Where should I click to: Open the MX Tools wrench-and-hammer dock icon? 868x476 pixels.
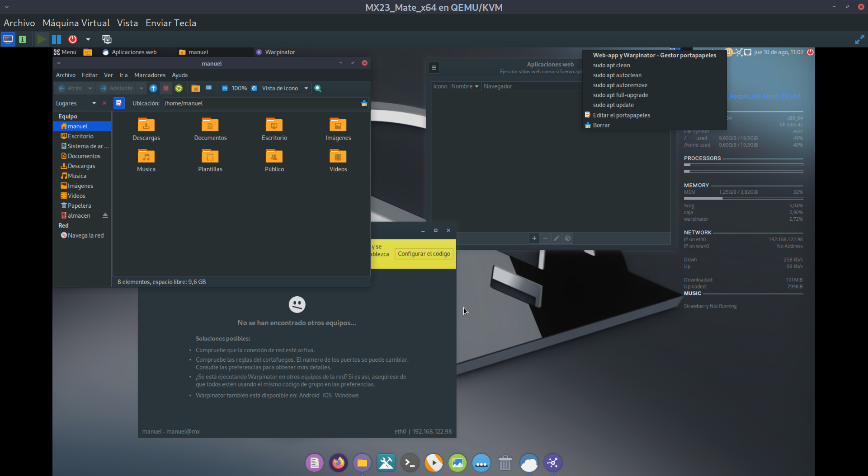tap(386, 462)
